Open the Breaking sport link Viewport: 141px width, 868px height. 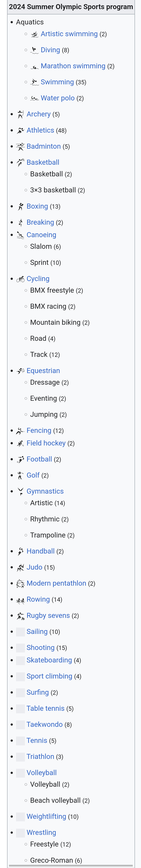click(x=40, y=222)
